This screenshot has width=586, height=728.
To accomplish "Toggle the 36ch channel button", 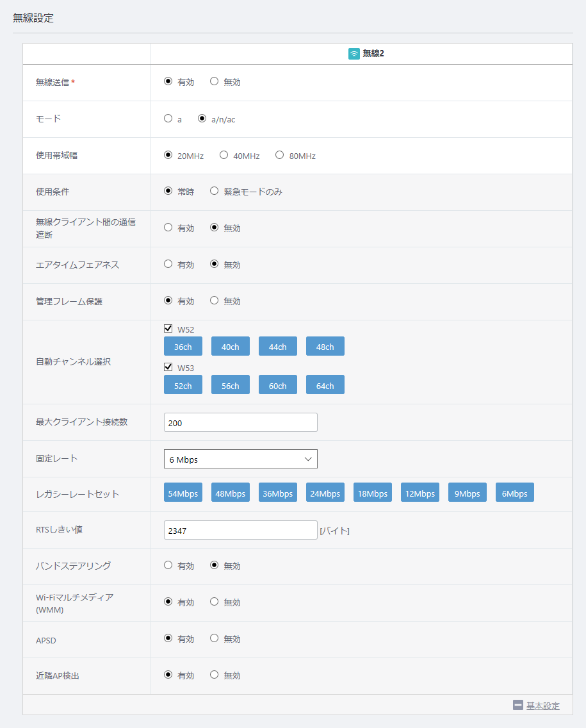I will click(x=183, y=346).
